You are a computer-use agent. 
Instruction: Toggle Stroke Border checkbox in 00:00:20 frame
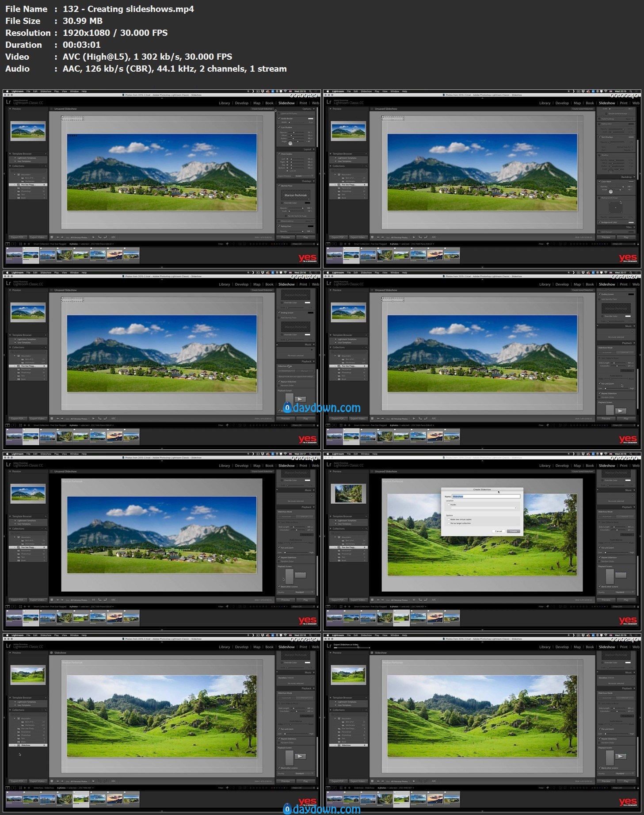coord(279,119)
